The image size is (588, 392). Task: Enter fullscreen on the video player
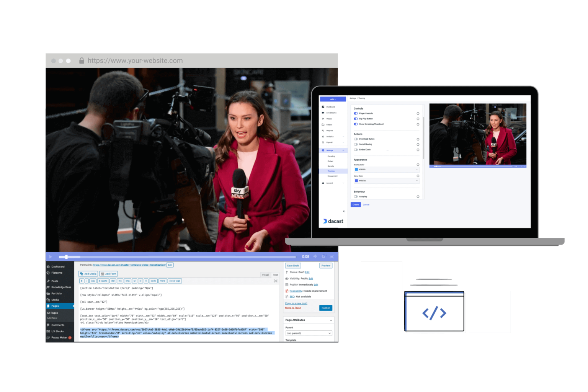(x=332, y=256)
